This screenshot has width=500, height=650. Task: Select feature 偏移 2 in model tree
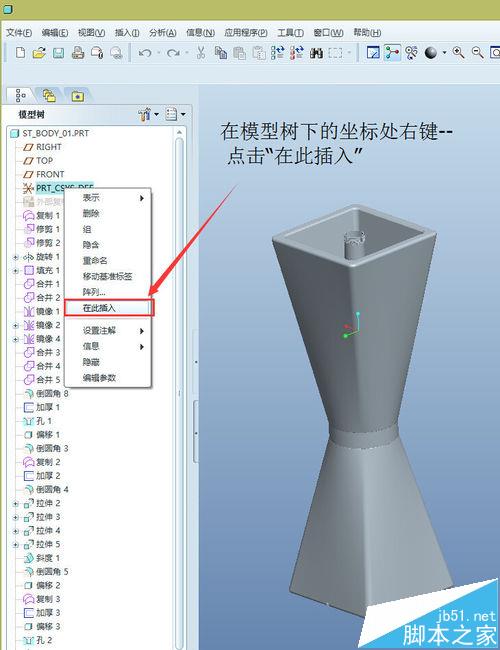click(48, 585)
